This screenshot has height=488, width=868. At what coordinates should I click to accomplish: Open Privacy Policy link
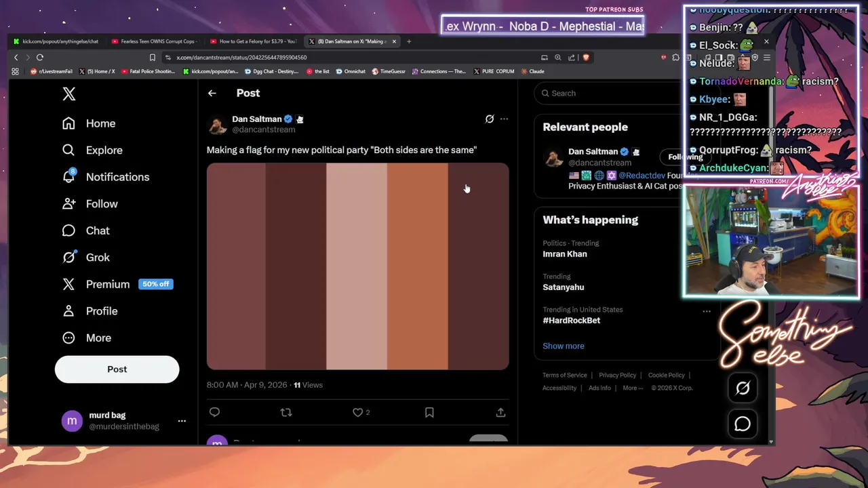[617, 375]
